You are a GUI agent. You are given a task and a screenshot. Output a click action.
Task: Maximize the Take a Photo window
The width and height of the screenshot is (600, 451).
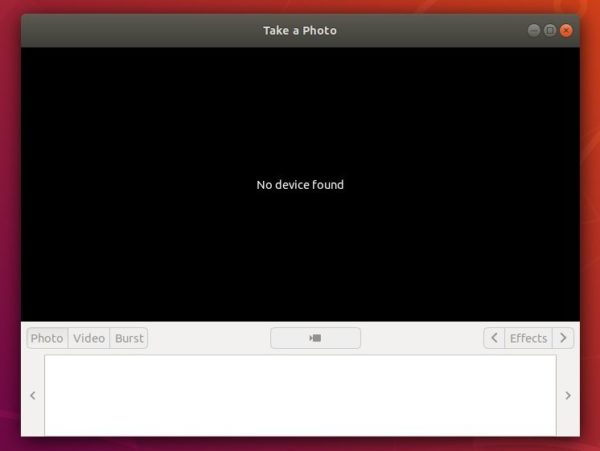550,31
